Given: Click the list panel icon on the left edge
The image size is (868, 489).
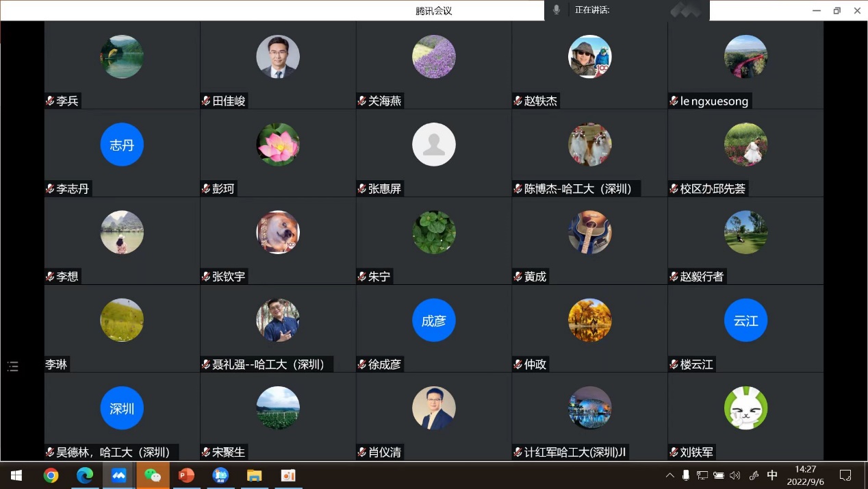Looking at the screenshot, I should 12,366.
